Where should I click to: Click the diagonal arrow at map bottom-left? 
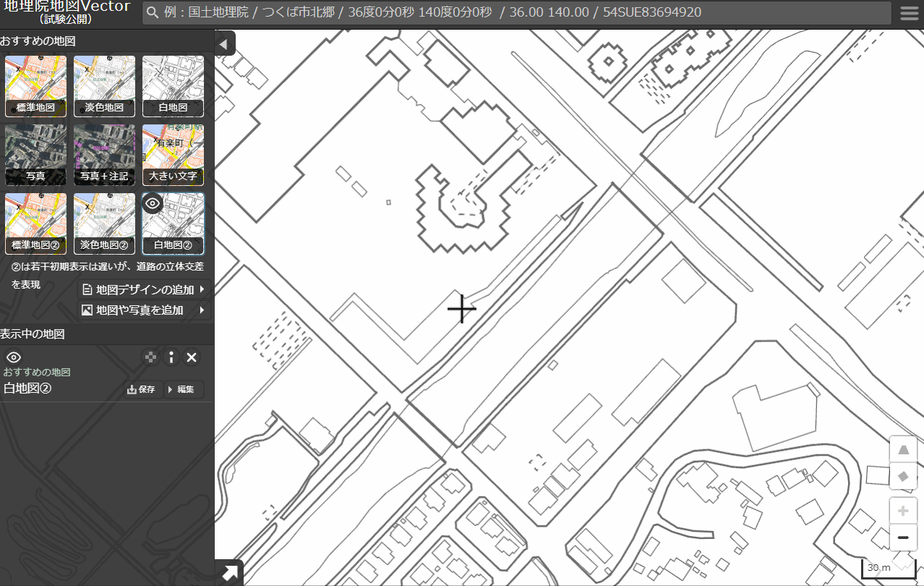click(229, 573)
